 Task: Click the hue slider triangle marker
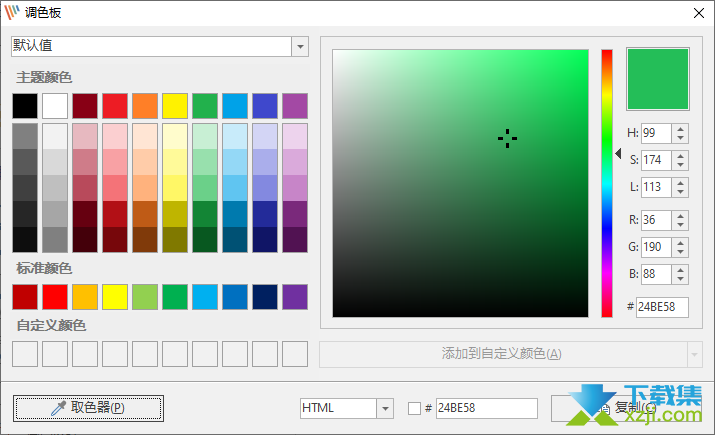tap(618, 154)
